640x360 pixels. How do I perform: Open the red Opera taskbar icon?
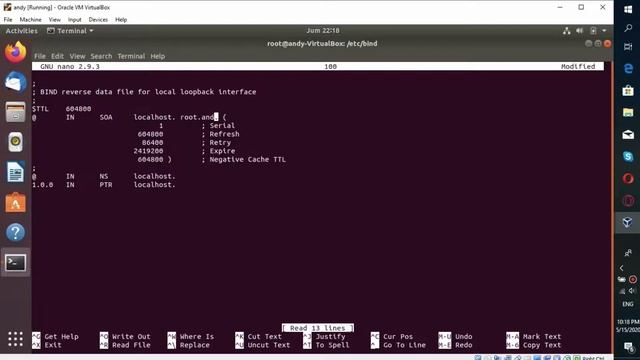pyautogui.click(x=628, y=178)
